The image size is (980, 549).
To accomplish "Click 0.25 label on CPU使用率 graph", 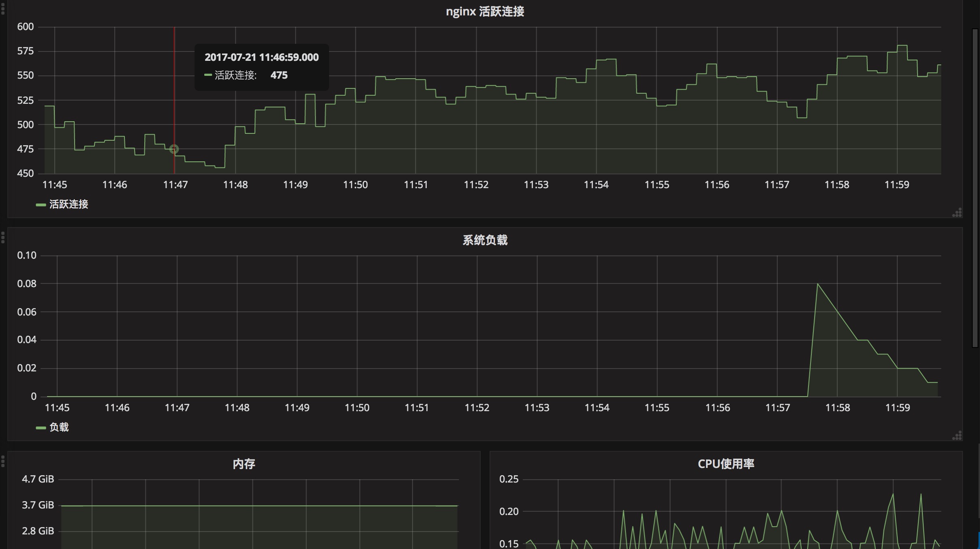I will pyautogui.click(x=509, y=479).
